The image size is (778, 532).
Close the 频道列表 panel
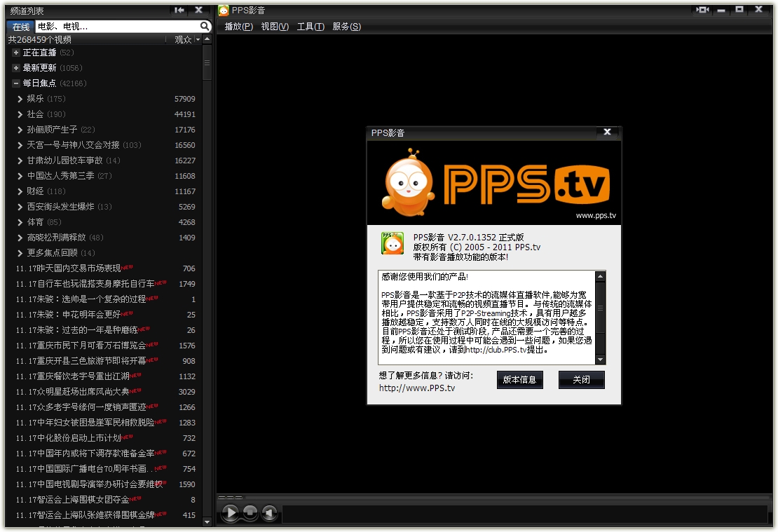[199, 10]
